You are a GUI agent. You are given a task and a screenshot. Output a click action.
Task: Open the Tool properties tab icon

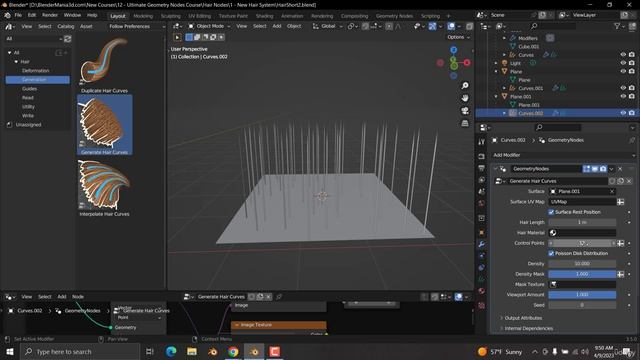[482, 142]
